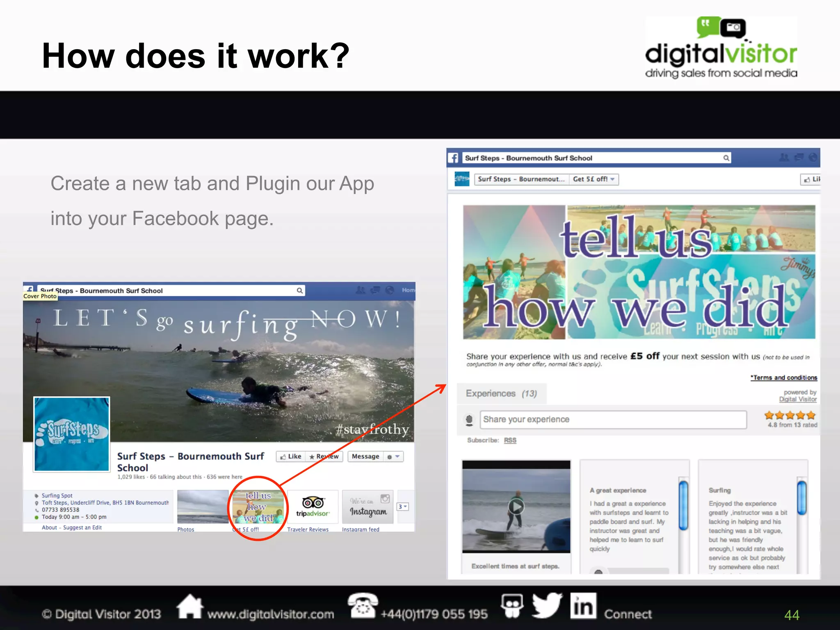Click the Message button on Surf Steps page
The width and height of the screenshot is (840, 630).
[365, 457]
